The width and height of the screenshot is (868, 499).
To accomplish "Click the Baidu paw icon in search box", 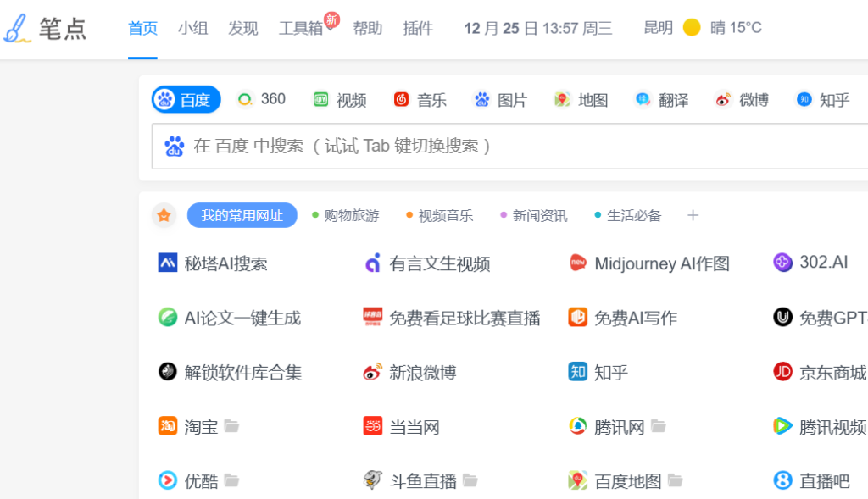I will [174, 147].
